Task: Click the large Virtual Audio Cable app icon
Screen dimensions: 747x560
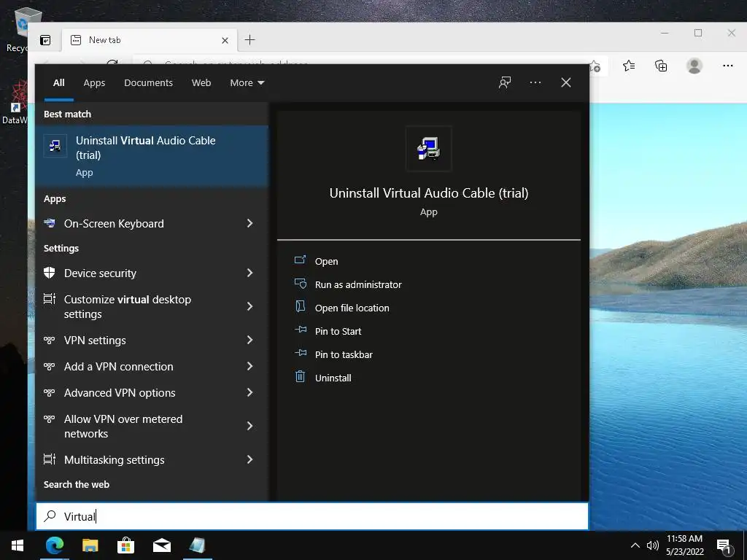Action: click(x=428, y=148)
